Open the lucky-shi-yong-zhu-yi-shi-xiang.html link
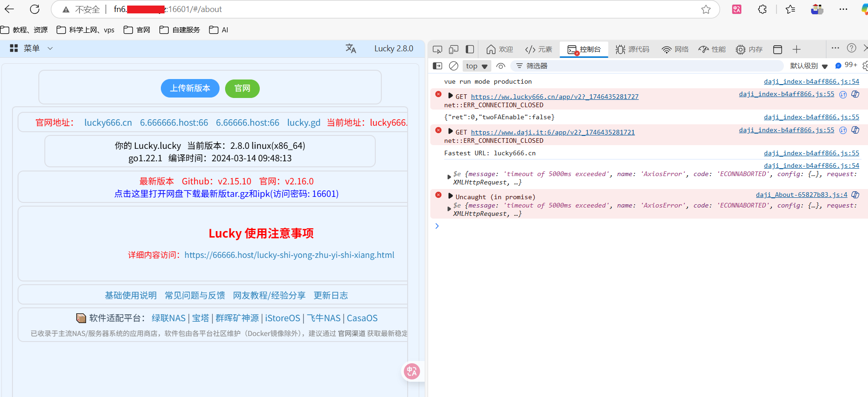This screenshot has width=868, height=397. point(289,255)
